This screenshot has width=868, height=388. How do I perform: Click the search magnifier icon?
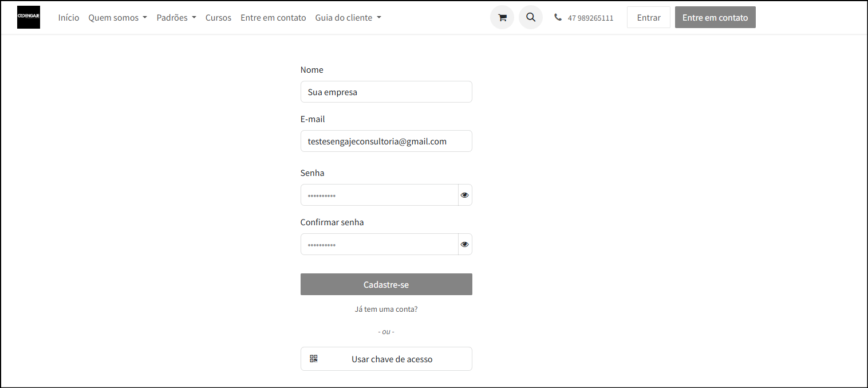point(531,17)
